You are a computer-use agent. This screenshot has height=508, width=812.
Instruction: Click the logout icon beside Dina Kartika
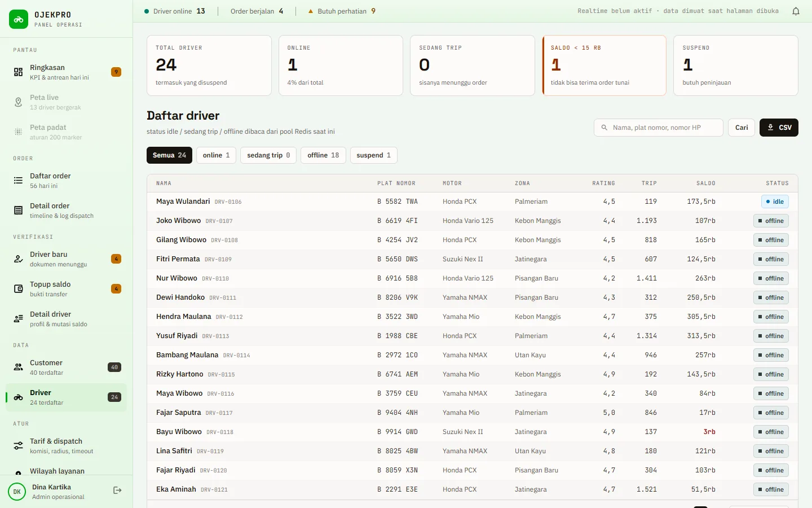pyautogui.click(x=117, y=491)
